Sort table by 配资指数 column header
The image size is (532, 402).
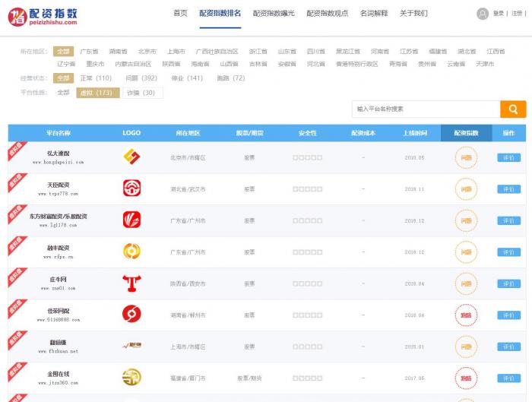[x=466, y=133]
